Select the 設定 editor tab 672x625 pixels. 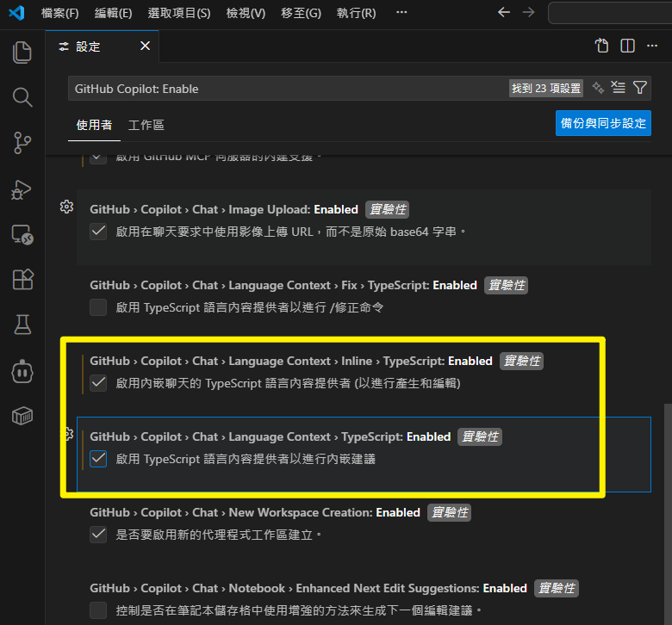(x=103, y=46)
